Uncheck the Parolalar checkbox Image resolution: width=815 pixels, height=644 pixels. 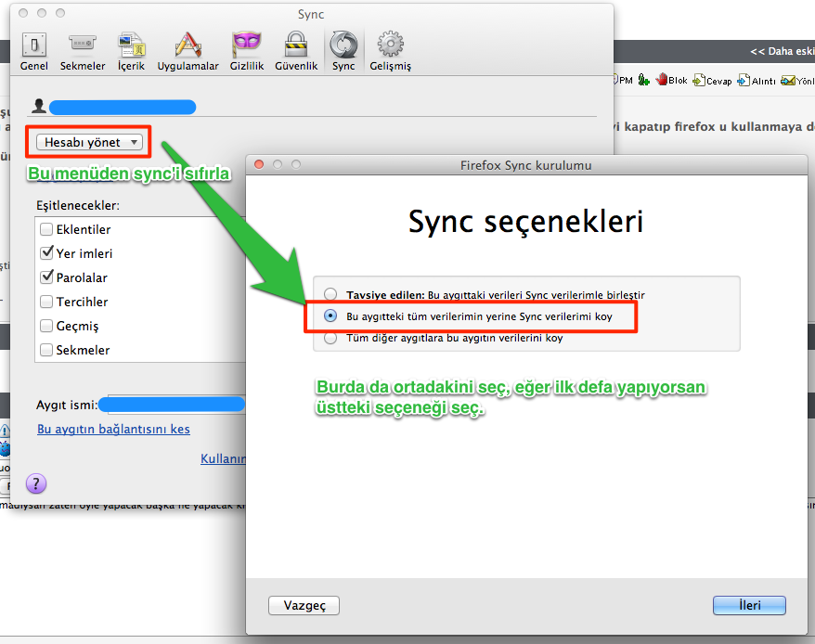pyautogui.click(x=46, y=277)
